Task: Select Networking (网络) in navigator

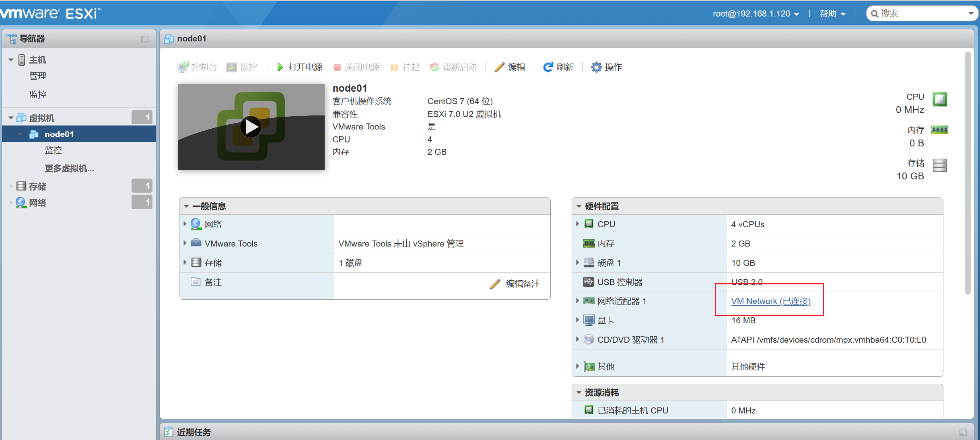Action: point(37,202)
